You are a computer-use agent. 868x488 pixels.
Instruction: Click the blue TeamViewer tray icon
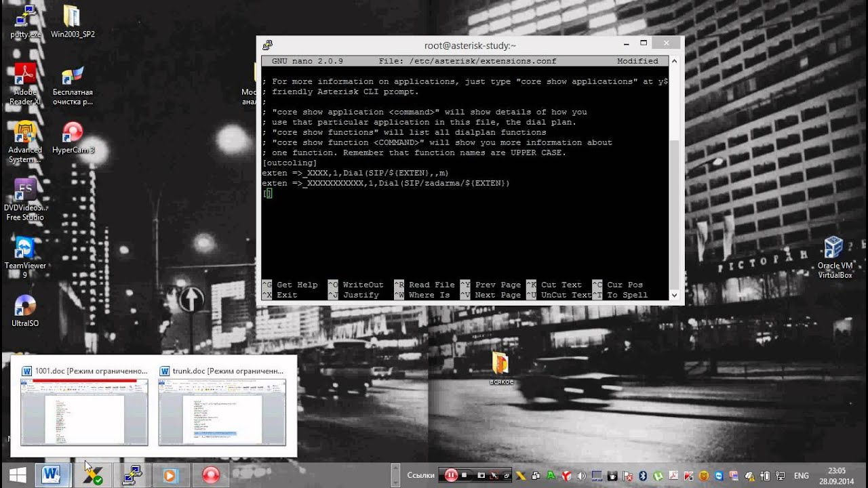[719, 476]
